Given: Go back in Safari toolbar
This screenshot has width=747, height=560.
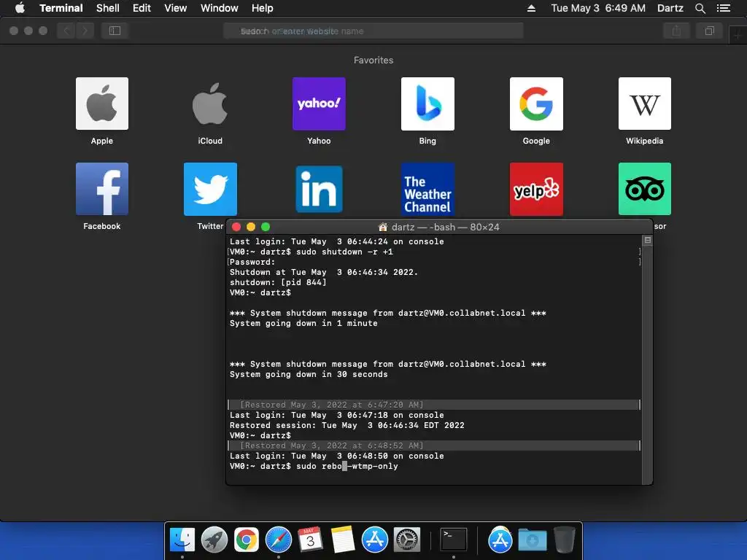Looking at the screenshot, I should 66,31.
